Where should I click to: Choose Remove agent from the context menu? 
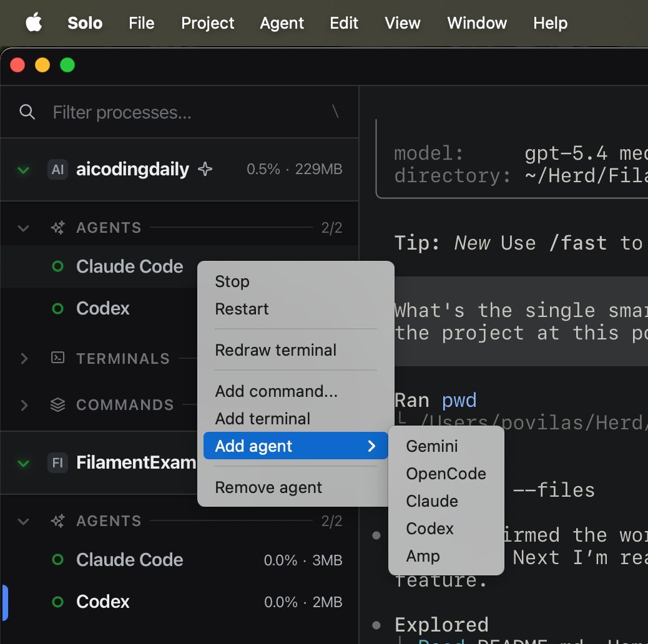268,487
